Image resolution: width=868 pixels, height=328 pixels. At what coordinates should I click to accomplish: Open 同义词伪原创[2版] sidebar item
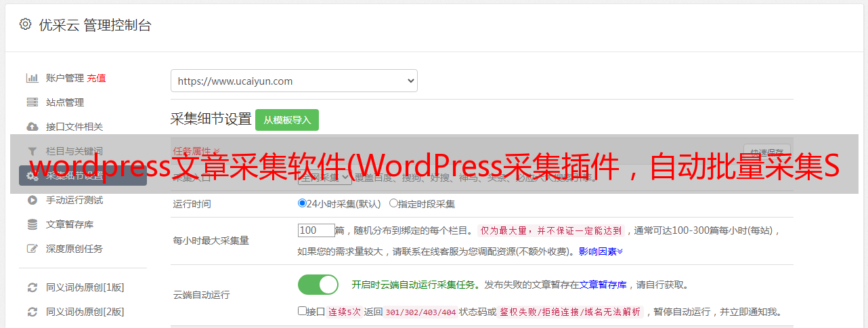(85, 312)
